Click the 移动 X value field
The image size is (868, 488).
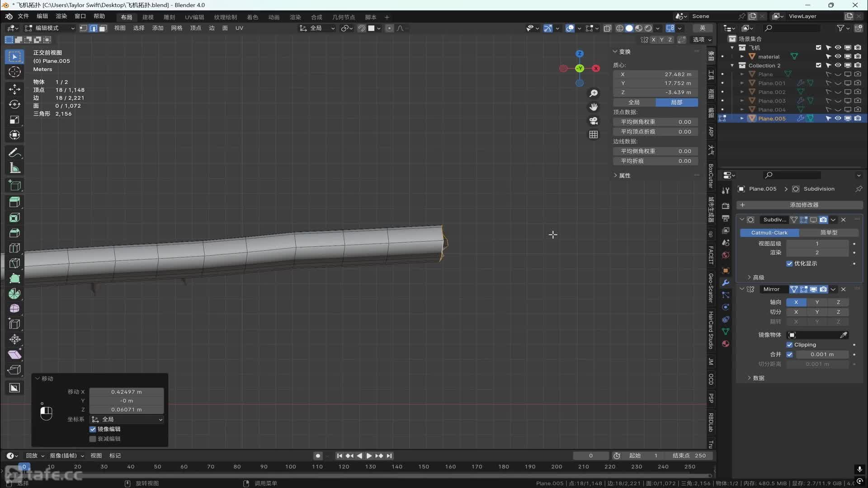click(x=126, y=392)
